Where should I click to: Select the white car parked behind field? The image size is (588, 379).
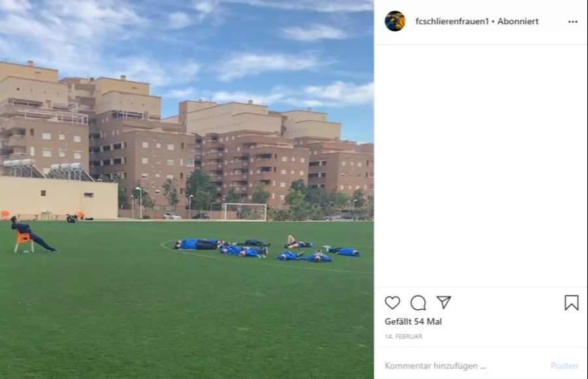172,216
